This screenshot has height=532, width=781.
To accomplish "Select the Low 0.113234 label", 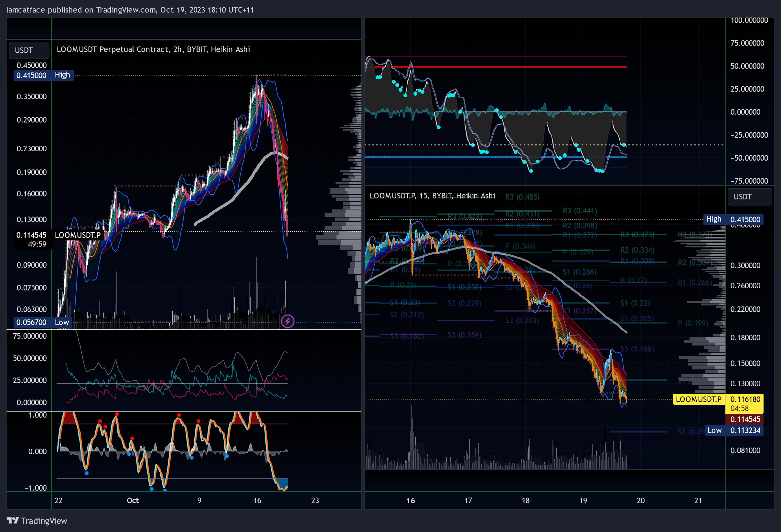I will 733,430.
